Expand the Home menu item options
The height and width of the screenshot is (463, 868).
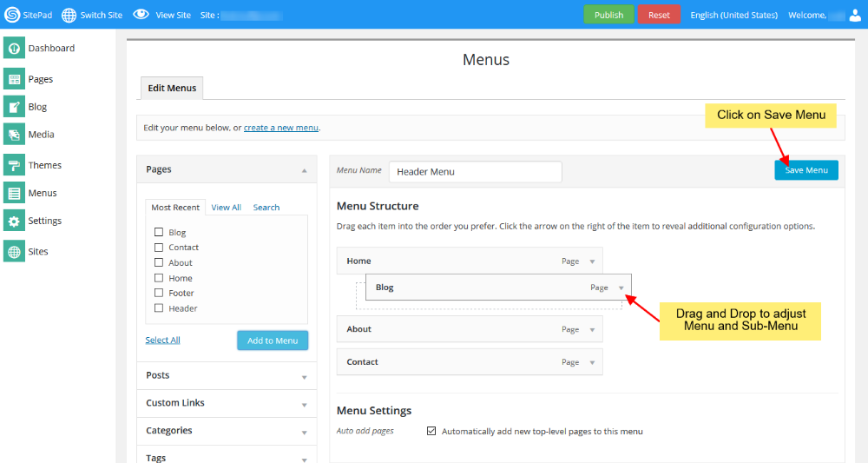[592, 261]
